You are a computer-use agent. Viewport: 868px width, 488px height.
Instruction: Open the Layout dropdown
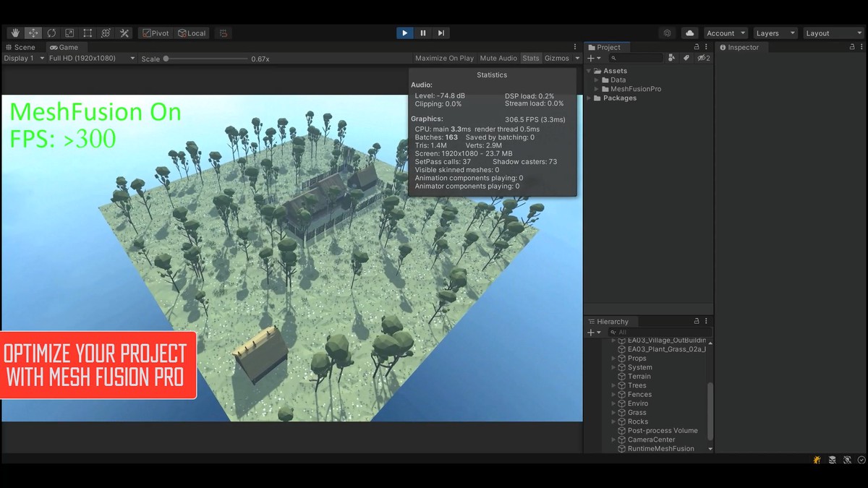tap(833, 33)
